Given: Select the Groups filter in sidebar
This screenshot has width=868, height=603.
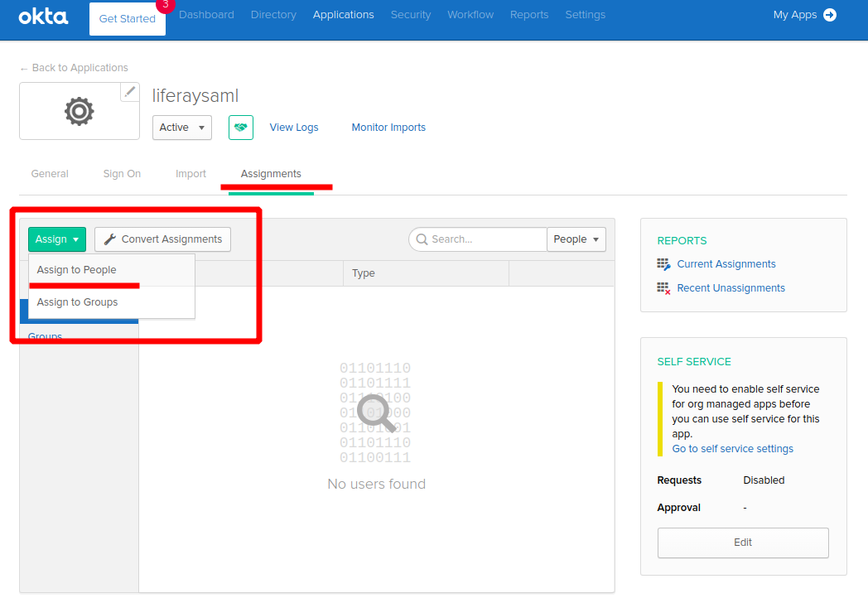Looking at the screenshot, I should tap(45, 336).
